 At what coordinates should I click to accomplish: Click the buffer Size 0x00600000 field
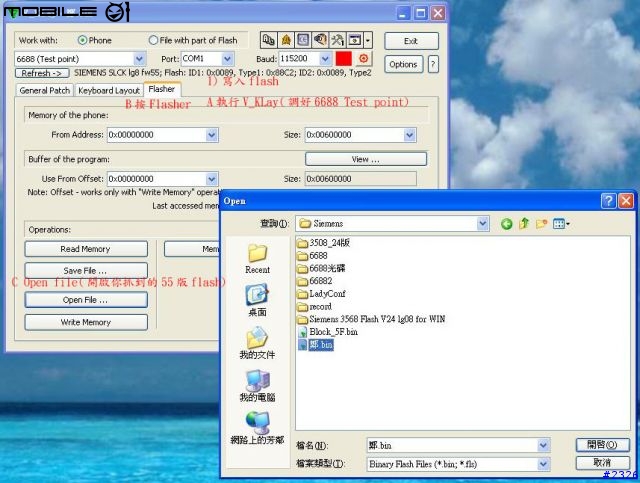tap(361, 179)
